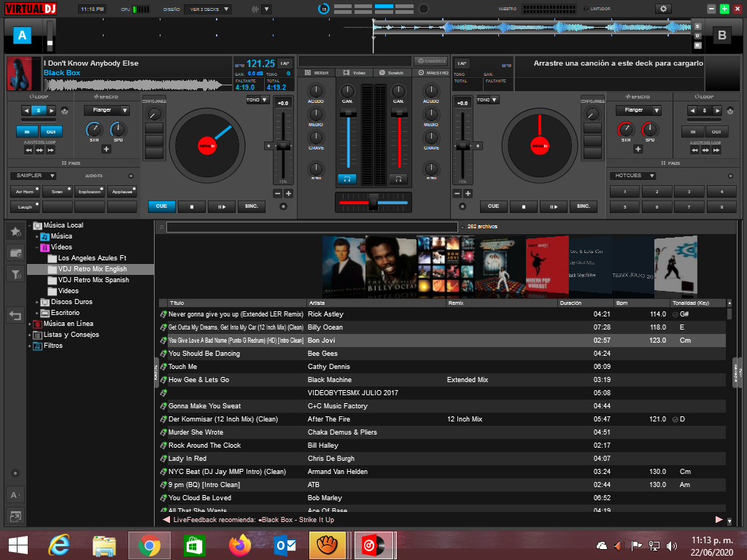This screenshot has height=560, width=747.
Task: Set loop OUT on left deck
Action: 51,132
